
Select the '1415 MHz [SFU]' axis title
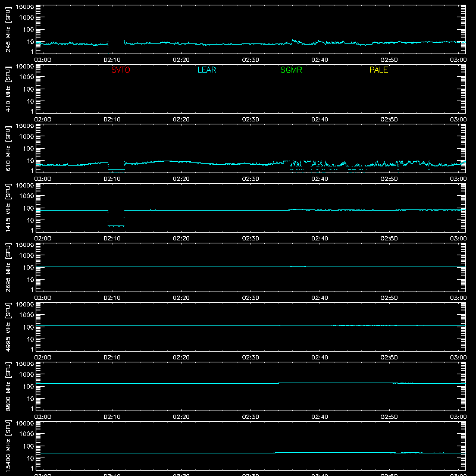click(8, 208)
